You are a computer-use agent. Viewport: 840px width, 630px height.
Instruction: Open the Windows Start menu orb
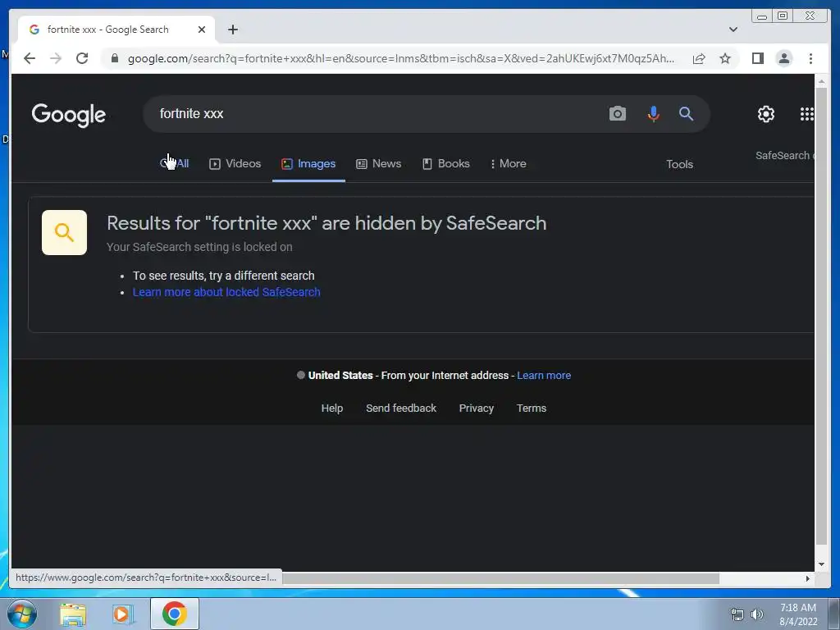22,614
